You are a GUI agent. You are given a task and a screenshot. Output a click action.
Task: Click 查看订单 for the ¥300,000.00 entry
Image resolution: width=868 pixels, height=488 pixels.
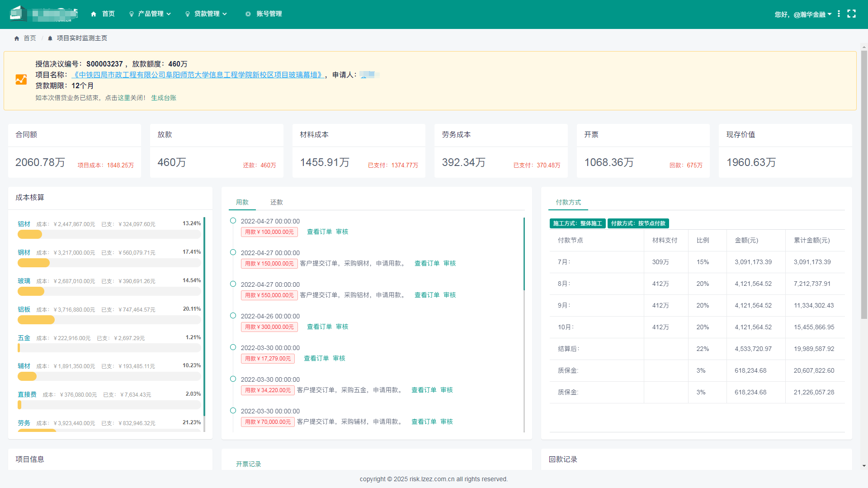pos(319,327)
